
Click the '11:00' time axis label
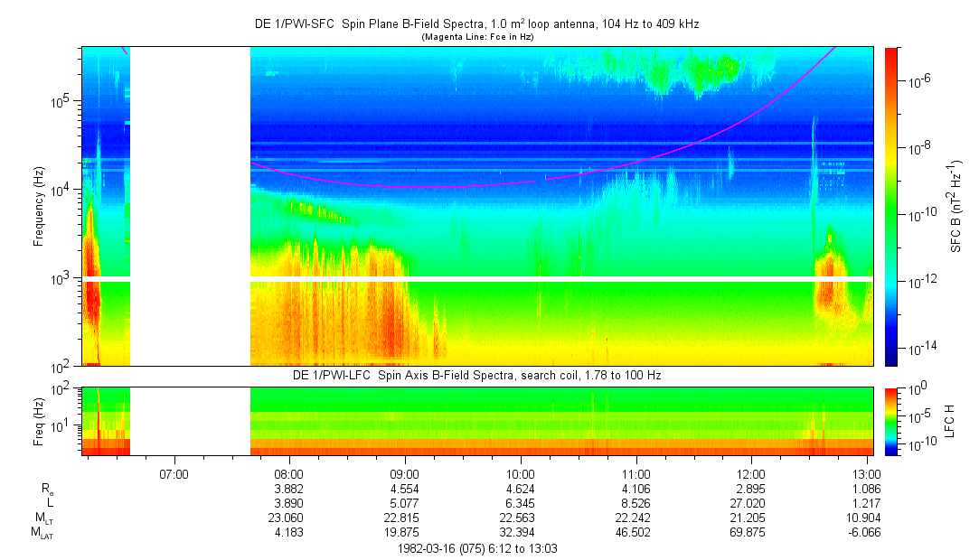coord(635,474)
